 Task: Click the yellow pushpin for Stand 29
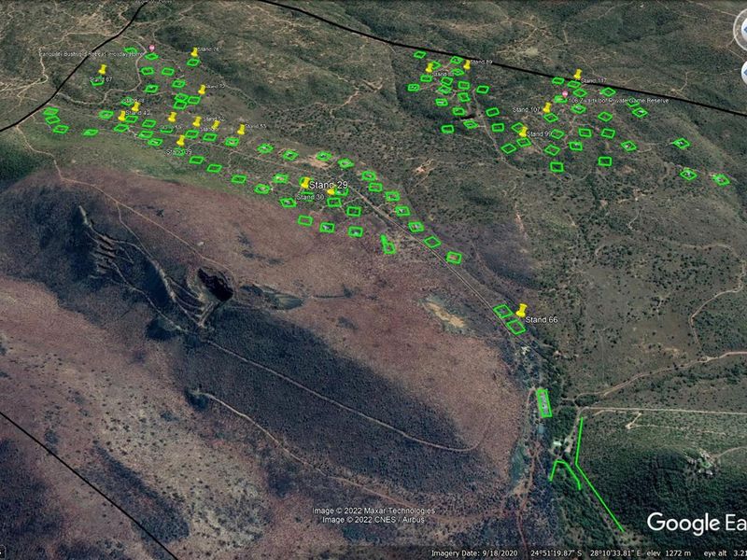click(304, 183)
